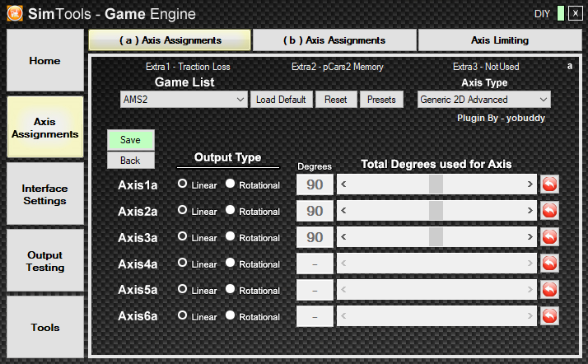
Task: Click the red reset icon for Axis5a
Action: coord(549,290)
